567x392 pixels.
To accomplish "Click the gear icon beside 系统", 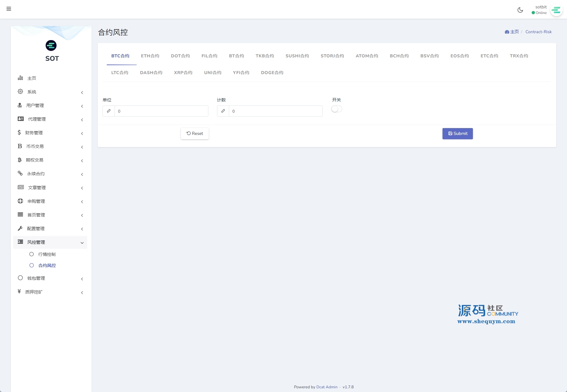I will pos(20,91).
